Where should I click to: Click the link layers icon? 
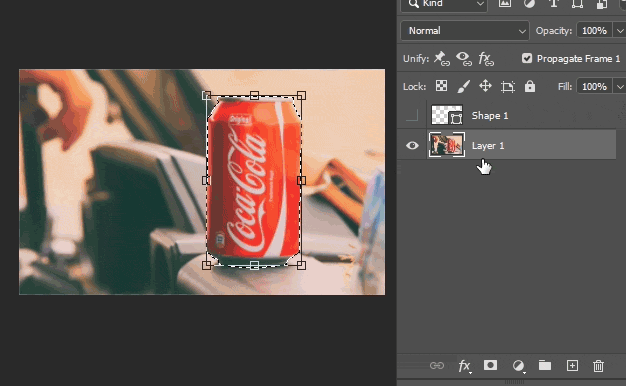[x=437, y=365]
